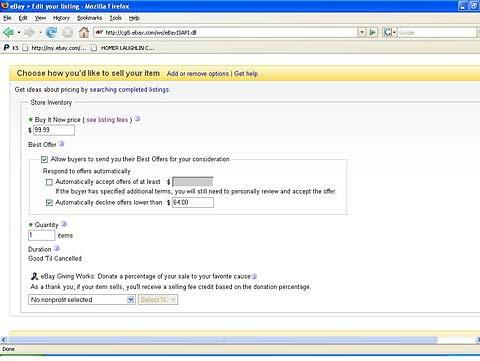Click the Good 'Til Cancelled duration text
This screenshot has height=361, width=480.
[x=55, y=259]
